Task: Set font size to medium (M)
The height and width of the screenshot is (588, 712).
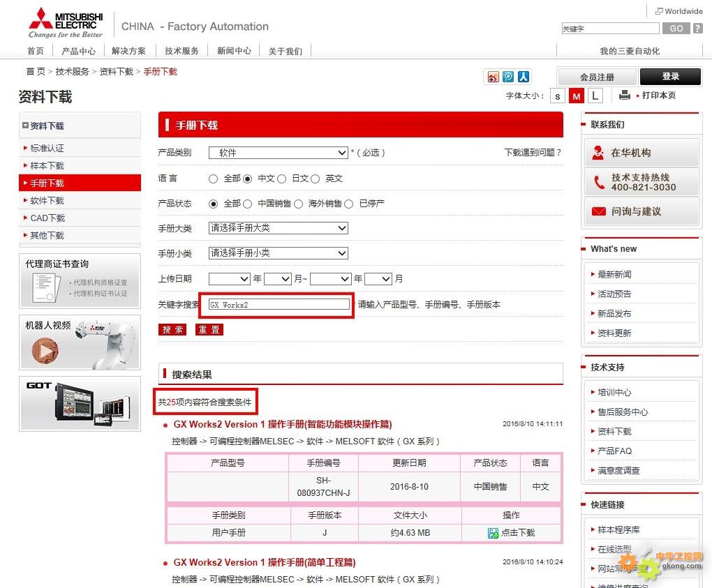Action: [576, 96]
